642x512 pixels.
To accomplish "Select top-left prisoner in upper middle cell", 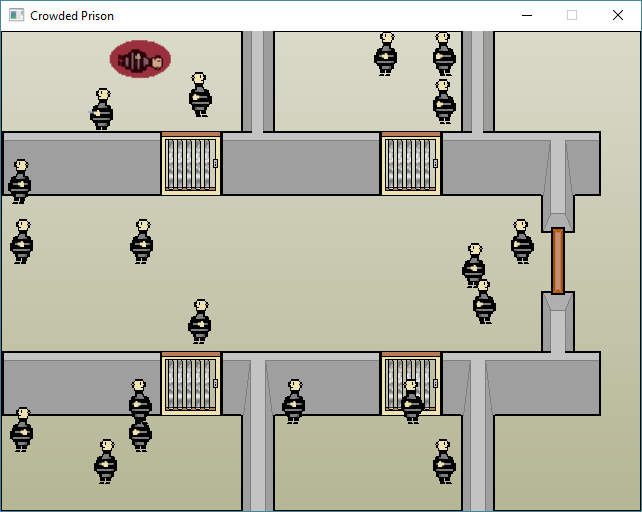I will pos(385,54).
